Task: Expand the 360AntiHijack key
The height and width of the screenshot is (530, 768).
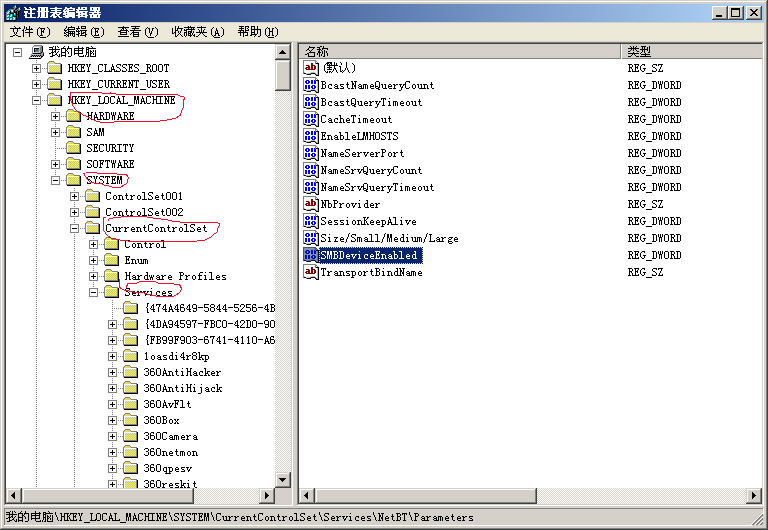Action: click(x=112, y=388)
